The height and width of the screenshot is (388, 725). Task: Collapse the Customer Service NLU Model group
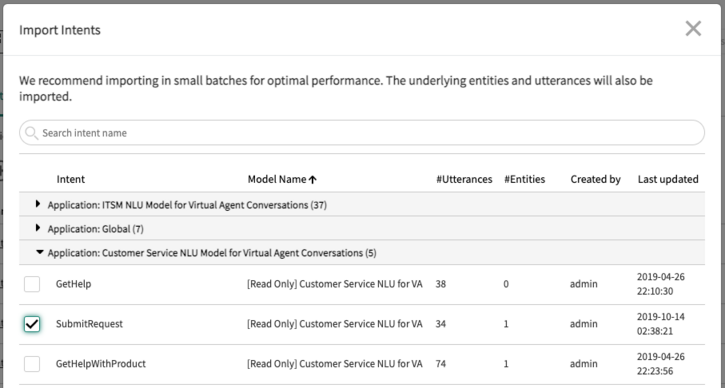click(40, 252)
